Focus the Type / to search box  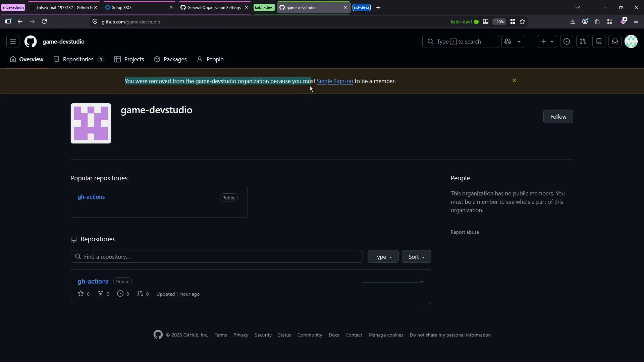pos(460,42)
